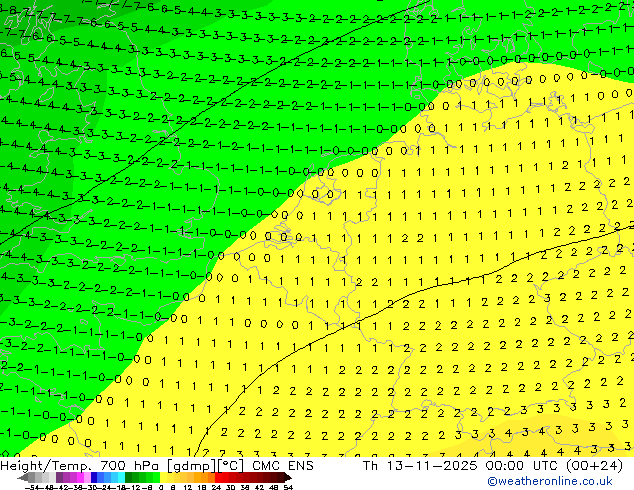This screenshot has width=634, height=490.
Task: Pick the dark purple legend swatch
Action: point(59,478)
